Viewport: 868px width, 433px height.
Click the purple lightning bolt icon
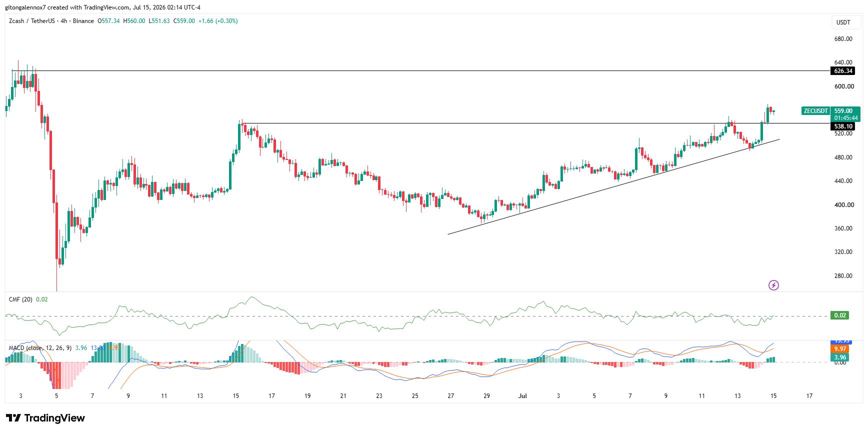coord(773,285)
